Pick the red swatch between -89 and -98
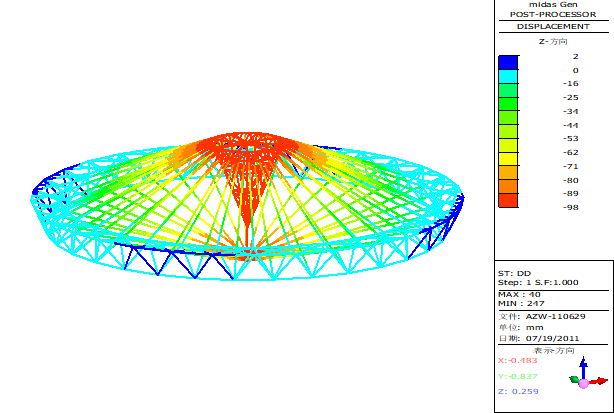Screen dimensions: 614x413 [508, 200]
